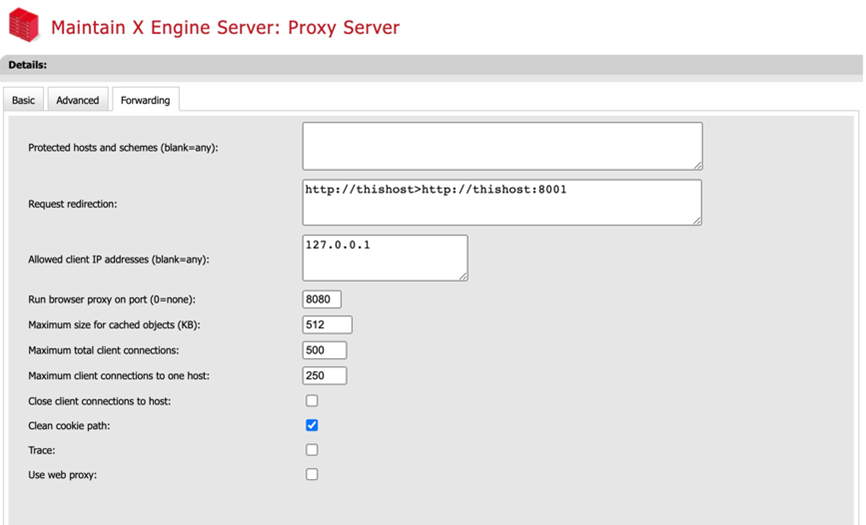
Task: Focus the max connections to one host field
Action: (x=324, y=376)
